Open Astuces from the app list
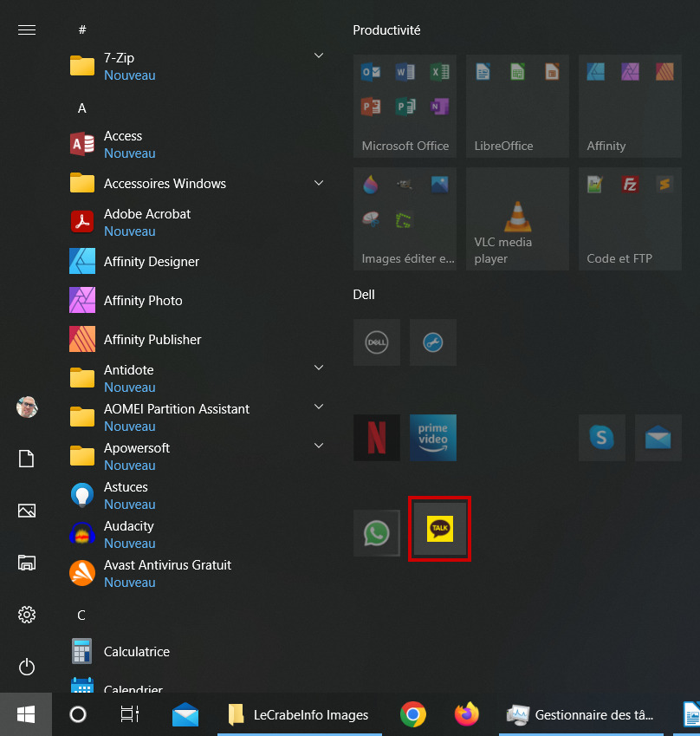The image size is (700, 736). (197, 495)
